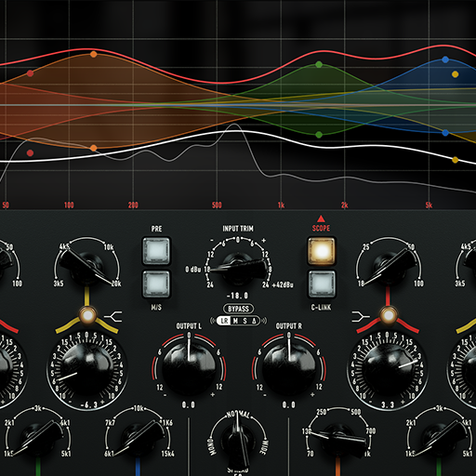Select the S monitoring mode
Viewport: 476px width, 476px height.
click(245, 321)
